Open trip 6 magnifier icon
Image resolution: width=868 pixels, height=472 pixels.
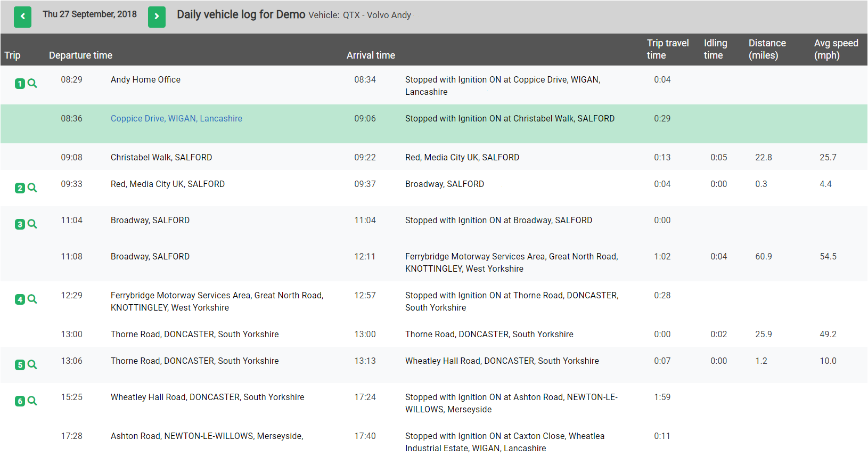pyautogui.click(x=32, y=401)
